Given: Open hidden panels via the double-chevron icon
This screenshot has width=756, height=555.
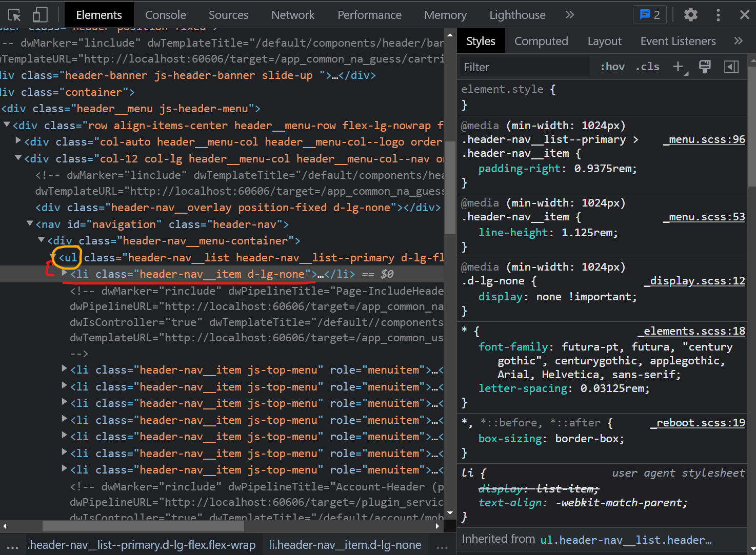Looking at the screenshot, I should click(569, 15).
